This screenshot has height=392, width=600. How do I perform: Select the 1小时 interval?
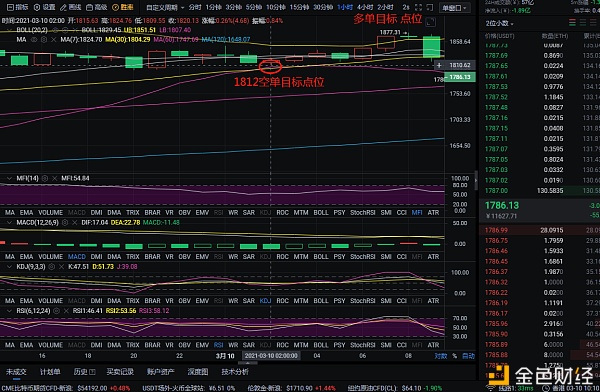[x=345, y=7]
